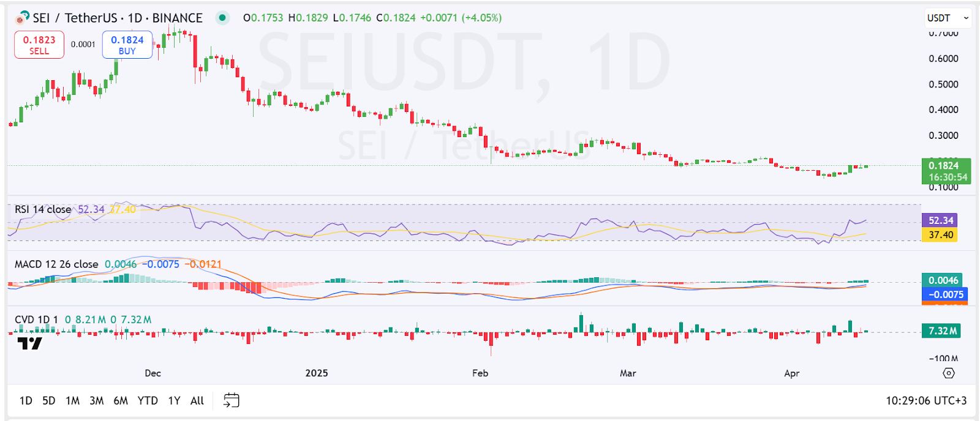
Task: Click the Apr date axis label
Action: tap(792, 373)
